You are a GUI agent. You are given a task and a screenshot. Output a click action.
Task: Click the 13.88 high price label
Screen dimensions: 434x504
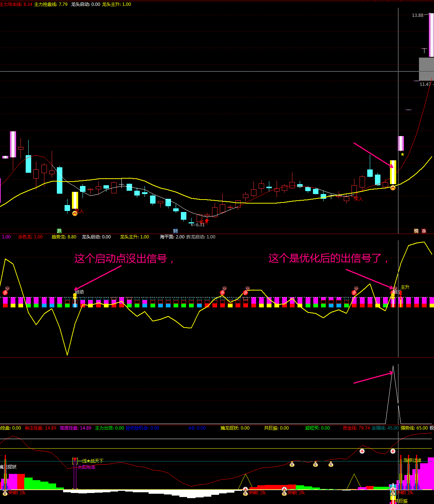(417, 15)
